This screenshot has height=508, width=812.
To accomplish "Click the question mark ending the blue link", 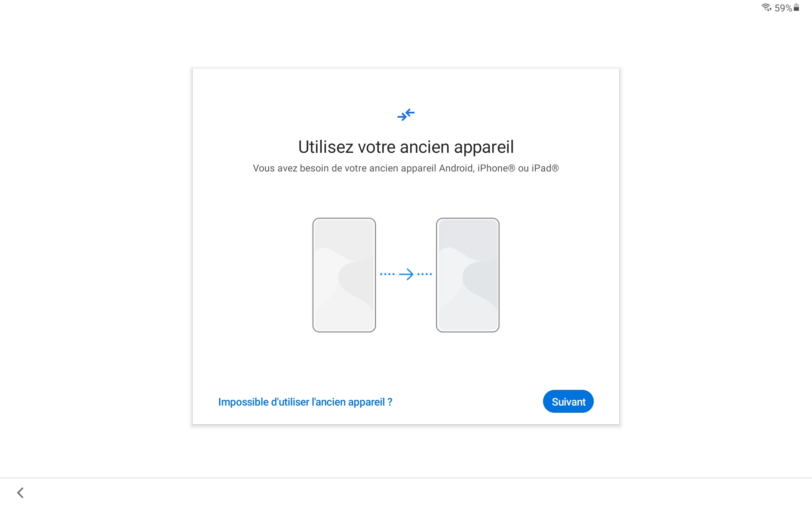I will pos(390,402).
